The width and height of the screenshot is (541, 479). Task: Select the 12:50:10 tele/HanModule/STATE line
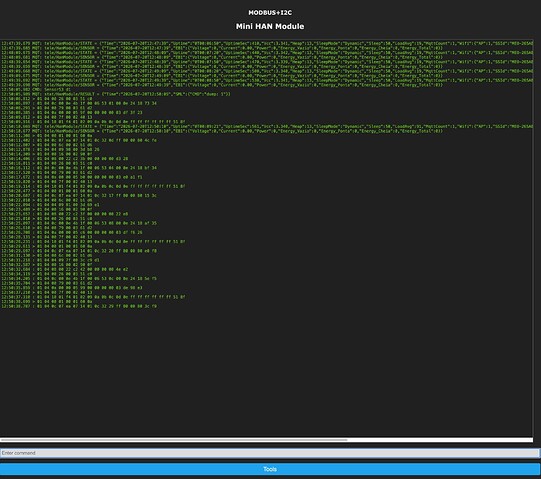pos(267,126)
